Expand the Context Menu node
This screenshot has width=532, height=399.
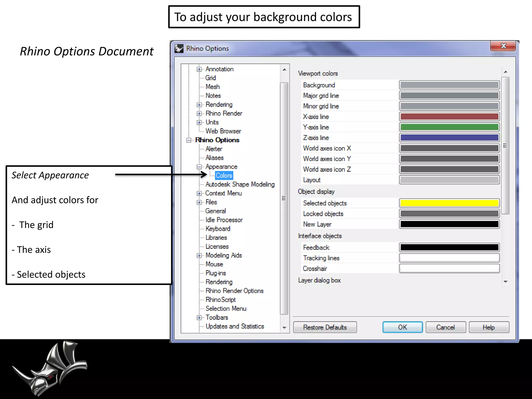[199, 193]
